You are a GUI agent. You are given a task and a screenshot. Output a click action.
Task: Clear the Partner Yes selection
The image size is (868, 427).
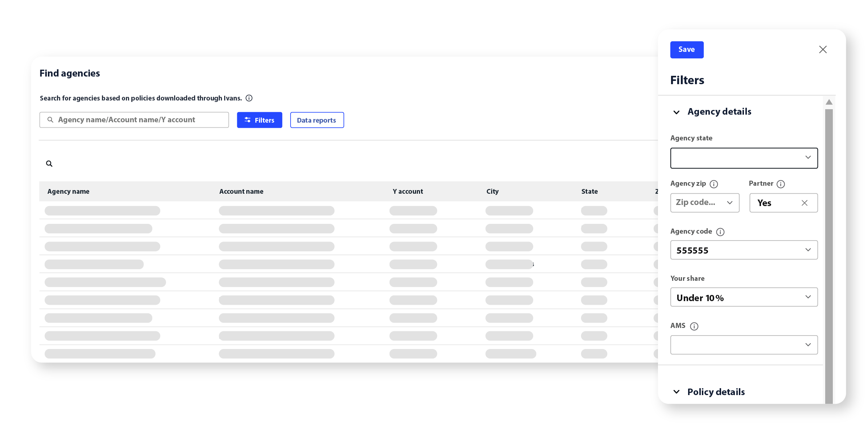tap(805, 203)
